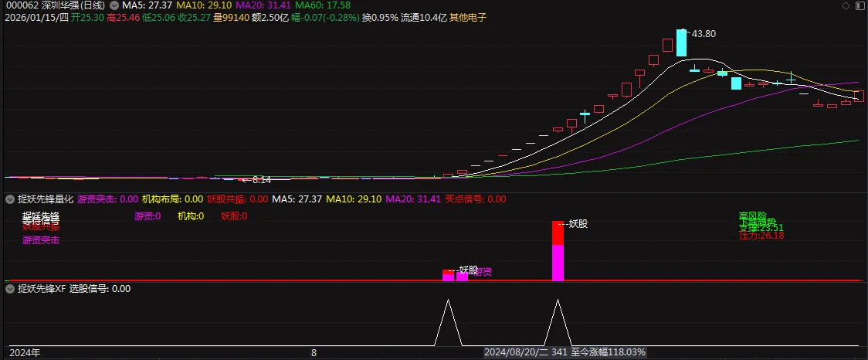Open the 其他电子 sector link
This screenshot has height=360, width=868.
[x=468, y=17]
